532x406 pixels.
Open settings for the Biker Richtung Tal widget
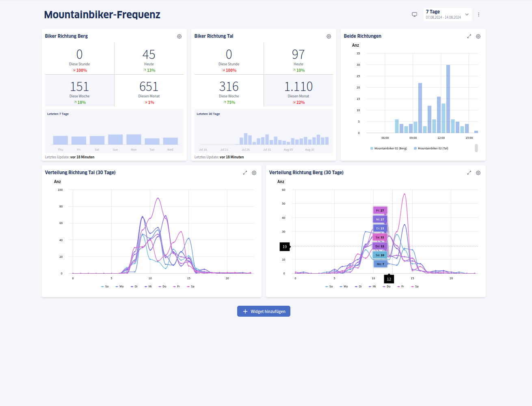(x=329, y=36)
